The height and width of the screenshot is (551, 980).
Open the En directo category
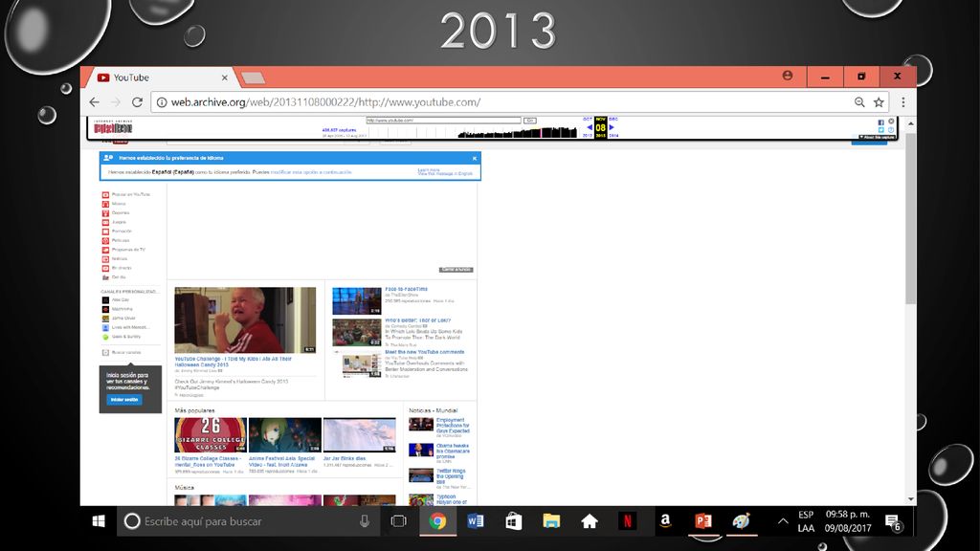click(x=116, y=268)
